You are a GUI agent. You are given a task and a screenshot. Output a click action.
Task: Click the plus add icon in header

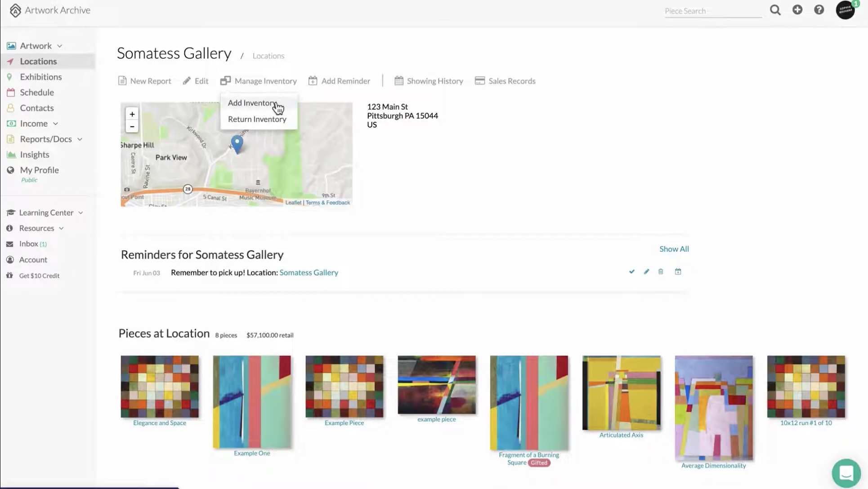point(797,9)
